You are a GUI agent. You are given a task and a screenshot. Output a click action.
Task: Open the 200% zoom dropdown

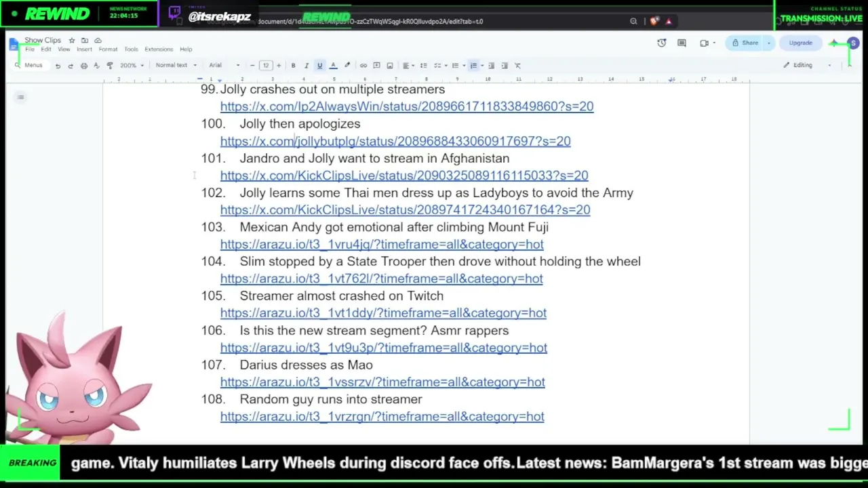point(132,66)
